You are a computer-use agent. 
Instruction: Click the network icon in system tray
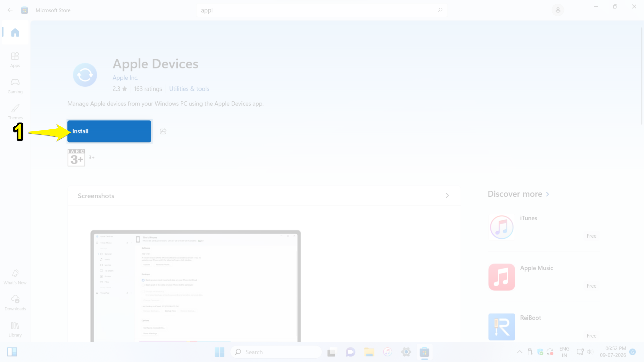pos(580,352)
